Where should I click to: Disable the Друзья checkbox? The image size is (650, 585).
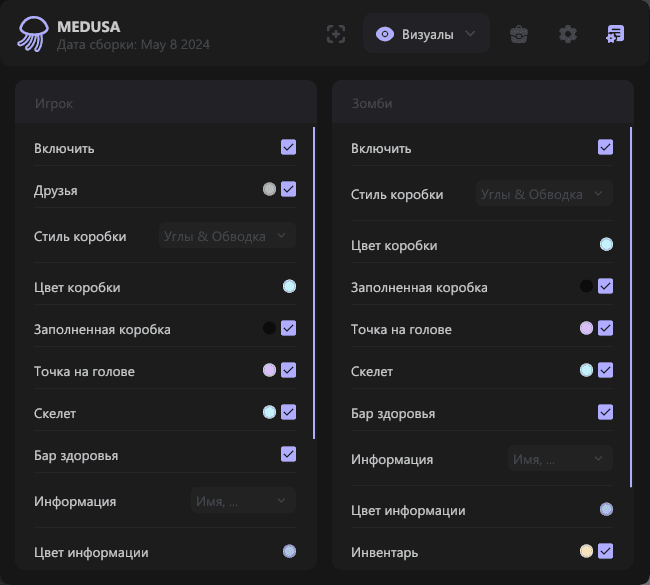[x=288, y=189]
